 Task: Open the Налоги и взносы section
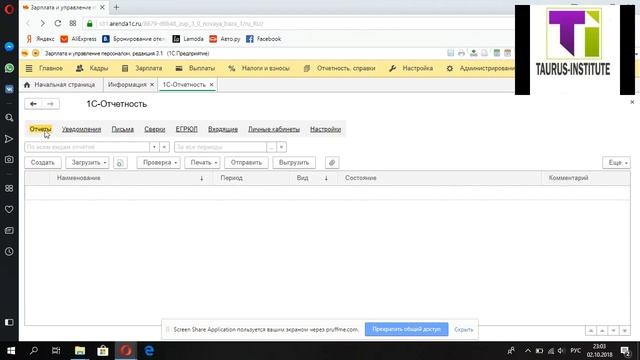[259, 68]
